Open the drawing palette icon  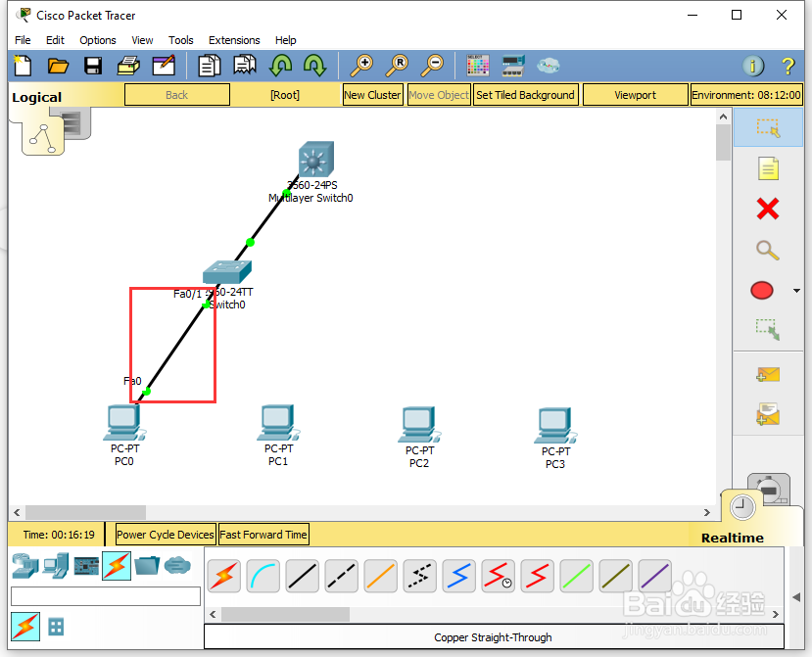point(477,66)
